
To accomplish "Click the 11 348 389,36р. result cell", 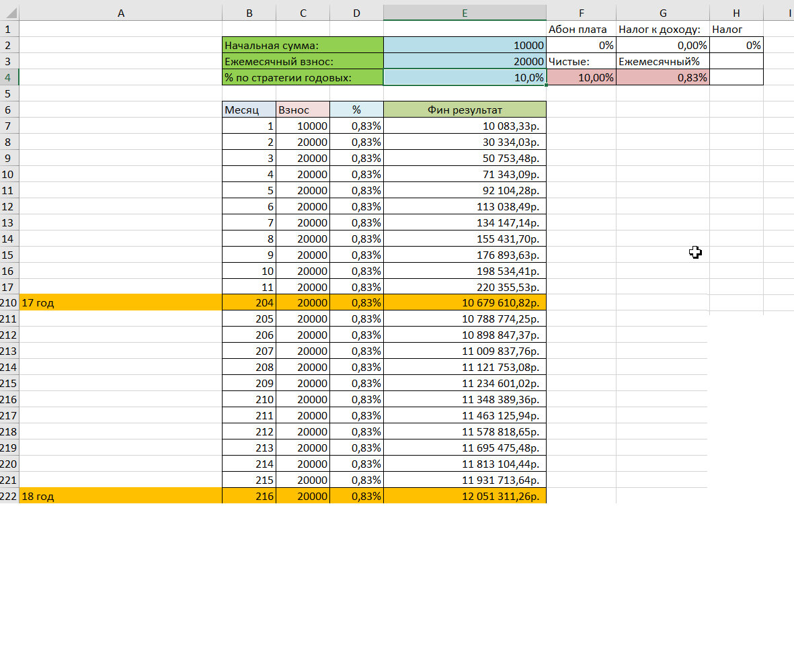I will point(465,399).
